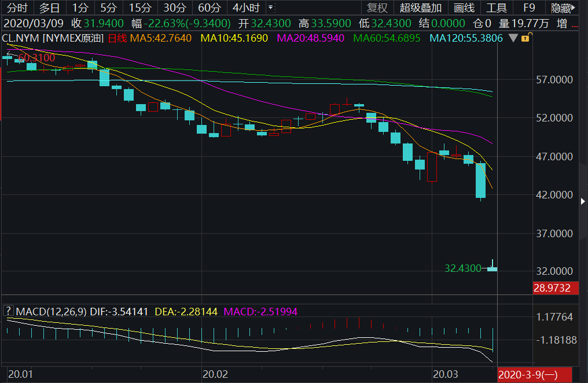Screen dimensions: 588x383
Task: Open the 工具 tools menu
Action: (x=496, y=8)
